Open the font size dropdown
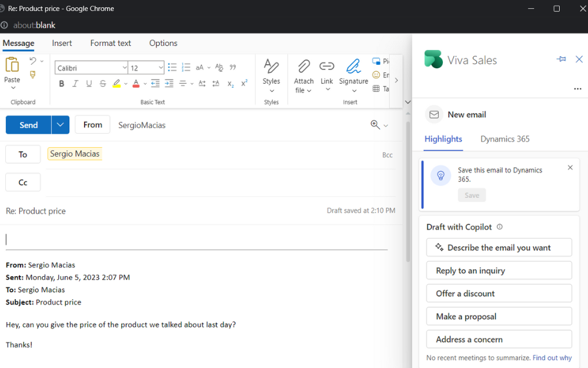 (x=161, y=68)
